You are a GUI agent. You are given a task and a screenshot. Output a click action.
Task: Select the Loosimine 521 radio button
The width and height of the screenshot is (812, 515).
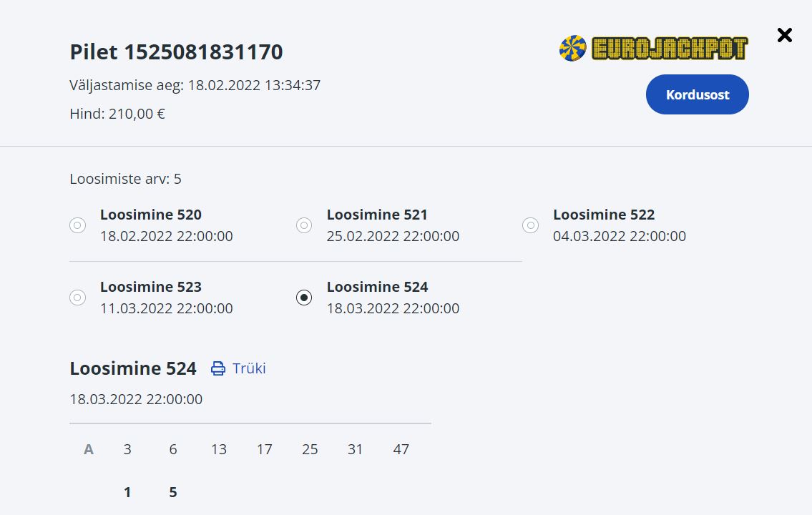(304, 225)
